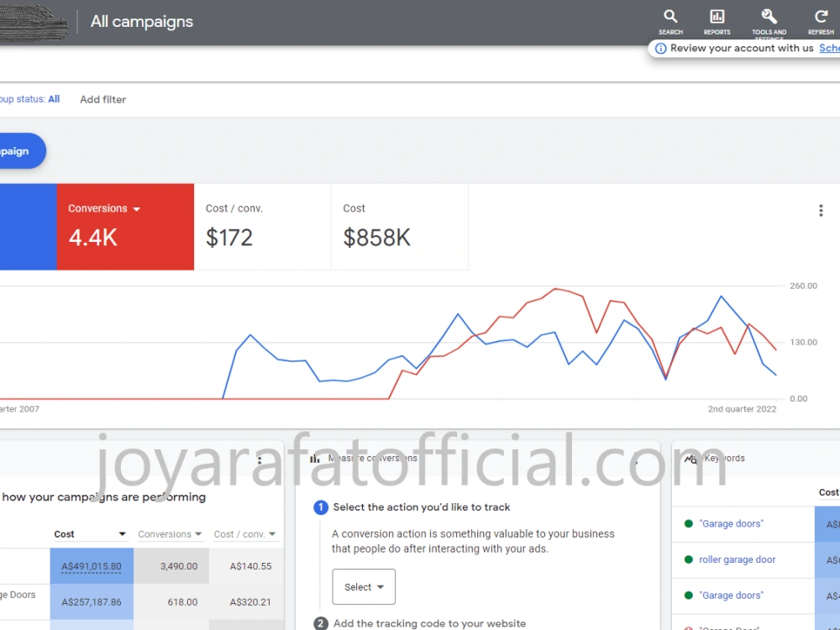Viewport: 840px width, 630px height.
Task: Click green status dot for roller garage door
Action: (689, 559)
